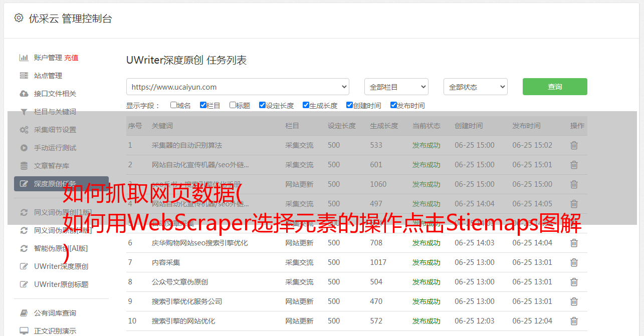The height and width of the screenshot is (336, 644).
Task: Click the 关键词 column header
Action: point(162,126)
